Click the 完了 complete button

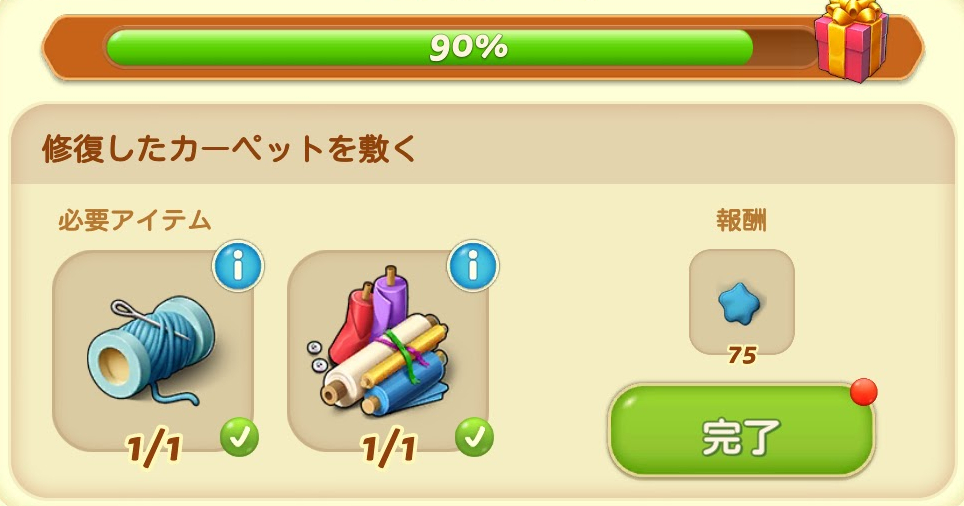741,432
